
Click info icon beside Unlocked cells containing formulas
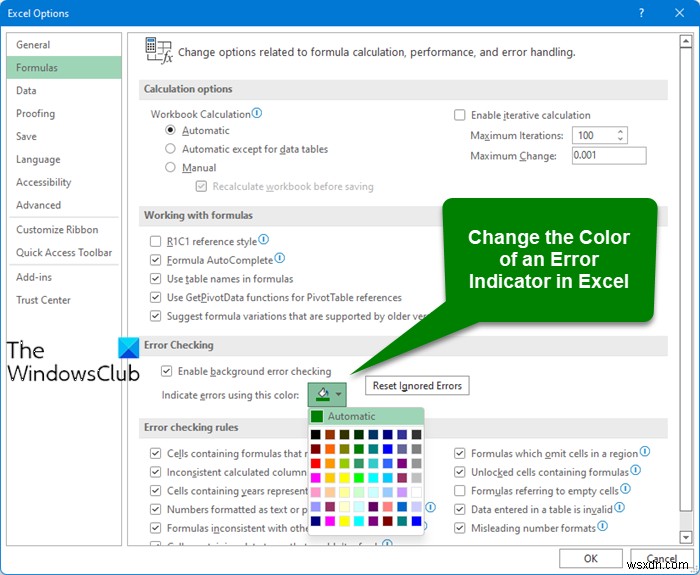(x=636, y=470)
